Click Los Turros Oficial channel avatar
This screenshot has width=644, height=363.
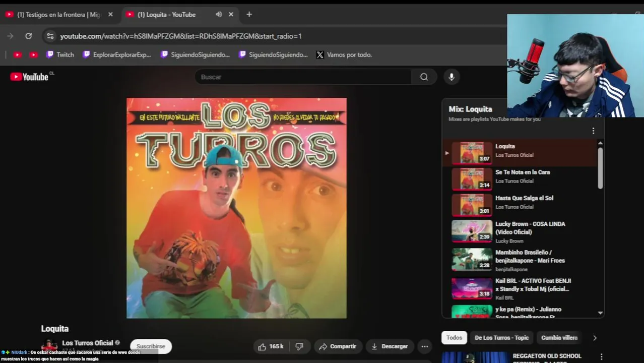pyautogui.click(x=49, y=346)
